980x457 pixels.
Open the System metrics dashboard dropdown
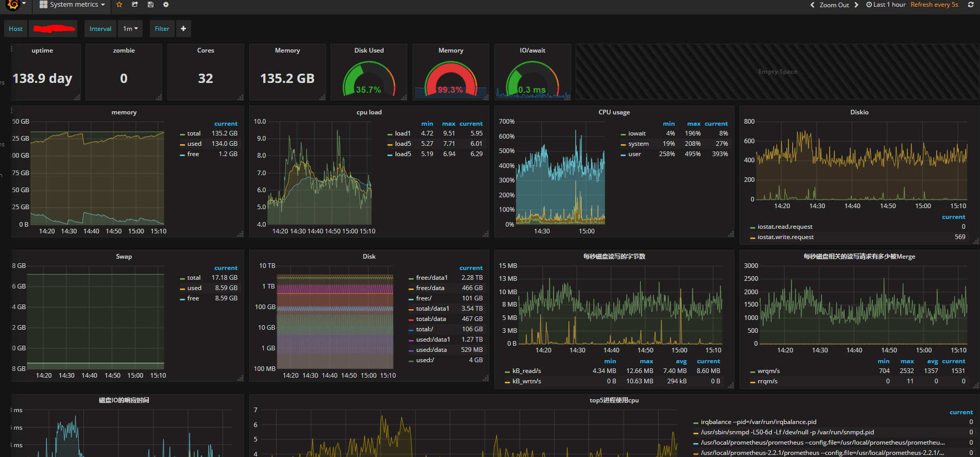[x=72, y=5]
